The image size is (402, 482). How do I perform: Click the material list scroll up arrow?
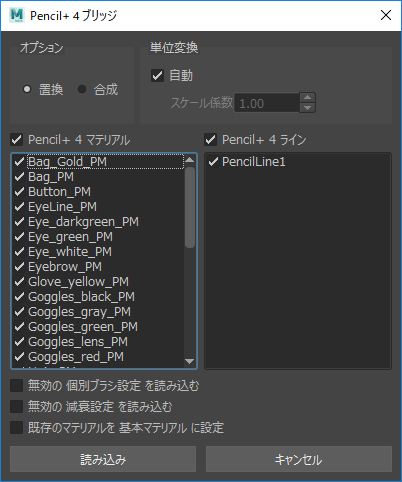(190, 160)
